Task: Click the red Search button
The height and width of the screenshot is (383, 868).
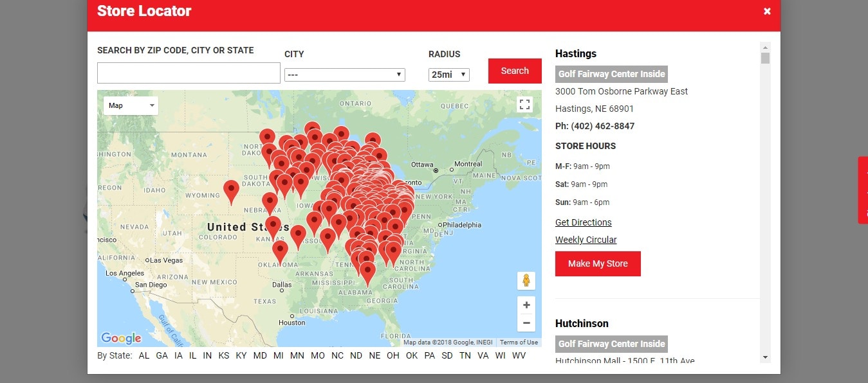Action: [x=515, y=71]
